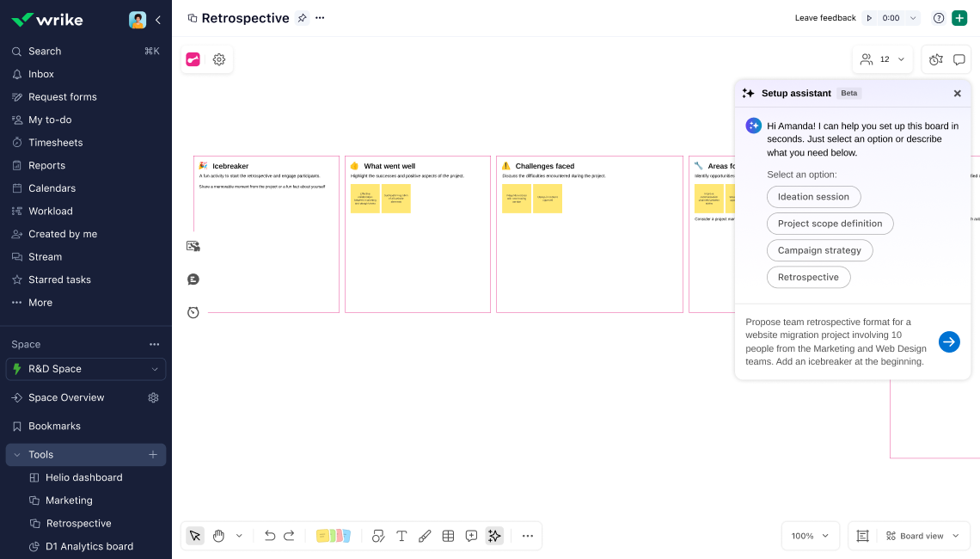Click the Leave feedback link
980x559 pixels.
coord(824,17)
